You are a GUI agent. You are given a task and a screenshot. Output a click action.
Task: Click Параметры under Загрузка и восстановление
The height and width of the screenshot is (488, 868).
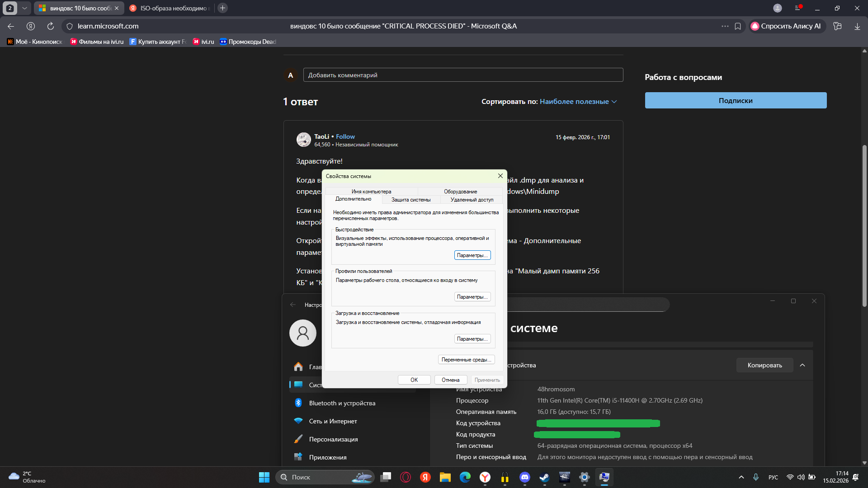click(472, 339)
